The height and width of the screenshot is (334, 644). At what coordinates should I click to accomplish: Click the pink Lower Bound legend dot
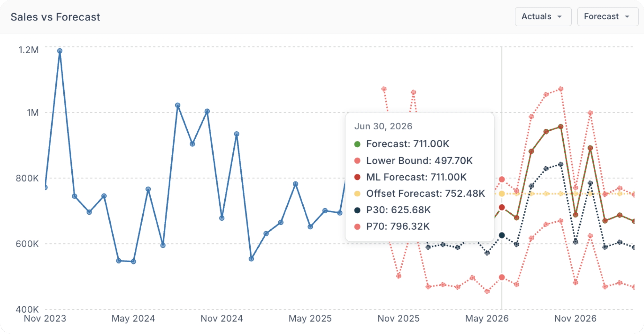(358, 160)
